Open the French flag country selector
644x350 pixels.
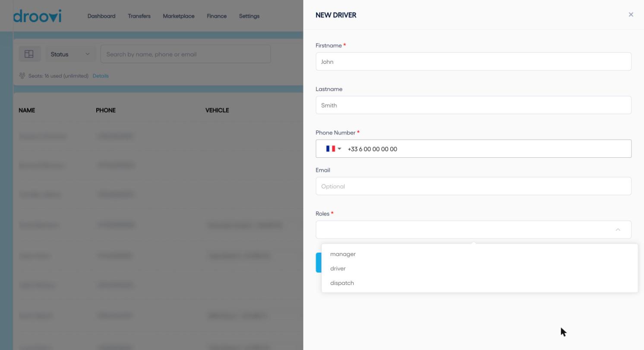[x=333, y=149]
